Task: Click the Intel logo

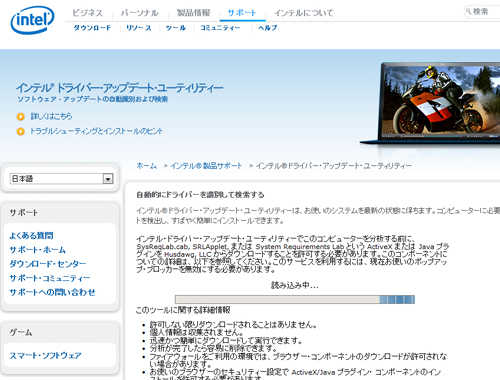Action: (32, 20)
